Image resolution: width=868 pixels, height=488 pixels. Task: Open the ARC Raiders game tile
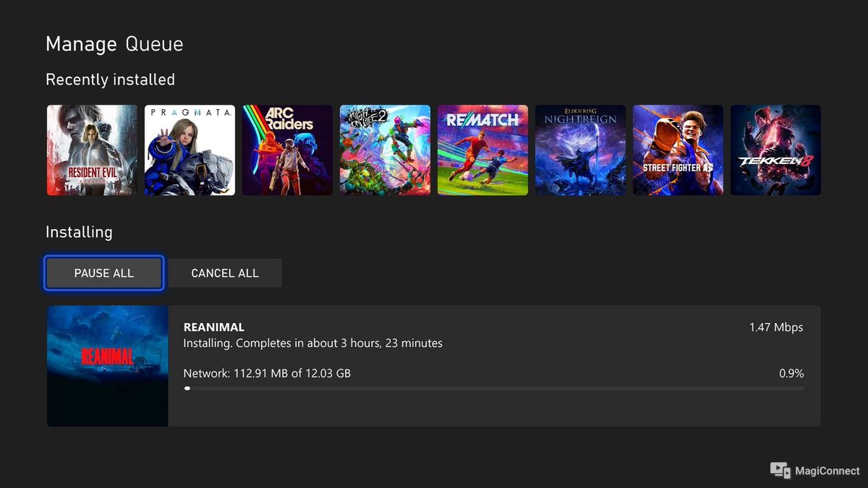coord(287,150)
